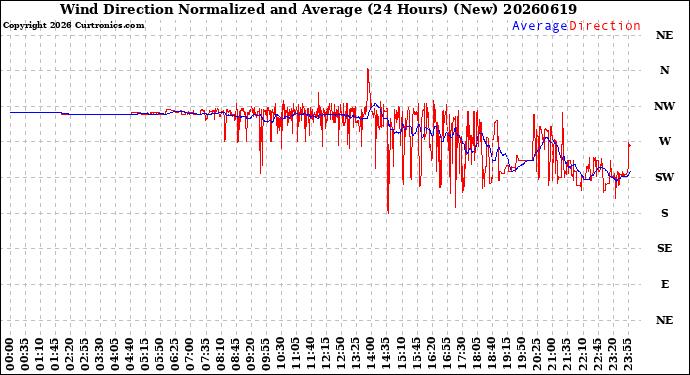Click the 19:50 time axis label

click(x=521, y=355)
